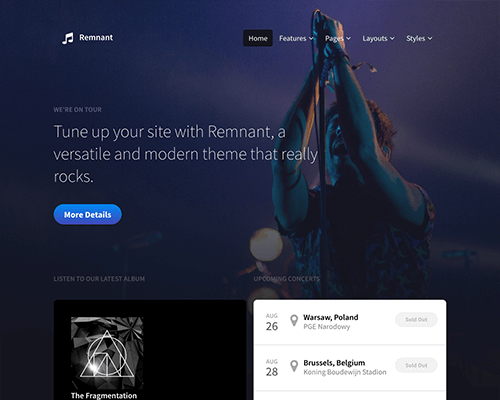Select the Brussels, Belgium concert title
Screen dimensions: 500x400
coord(334,363)
